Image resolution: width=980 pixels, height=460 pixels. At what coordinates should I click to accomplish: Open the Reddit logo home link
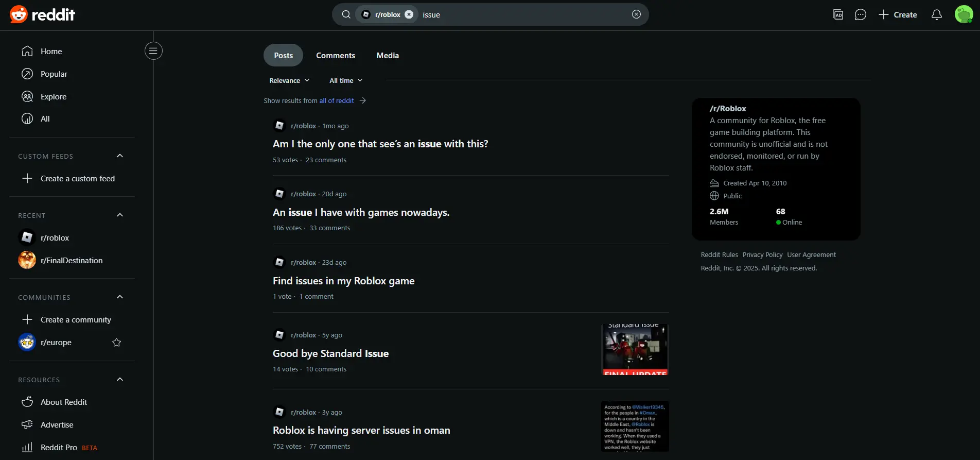point(42,14)
